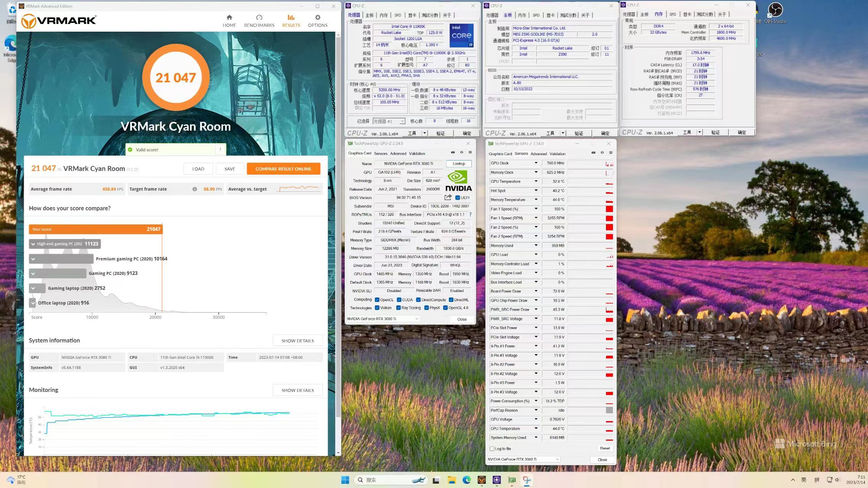The width and height of the screenshot is (868, 488).
Task: Toggle DirectCompute checkbox in GPU-Z
Action: [x=418, y=300]
